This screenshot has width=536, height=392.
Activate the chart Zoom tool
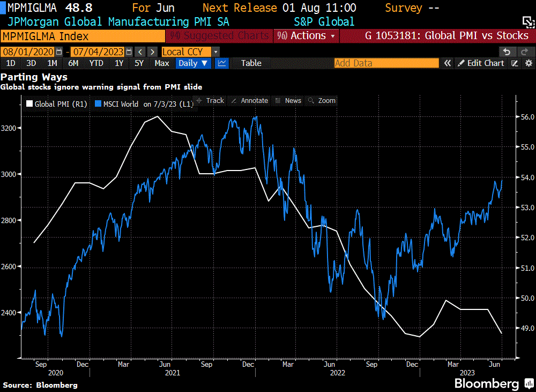(322, 101)
